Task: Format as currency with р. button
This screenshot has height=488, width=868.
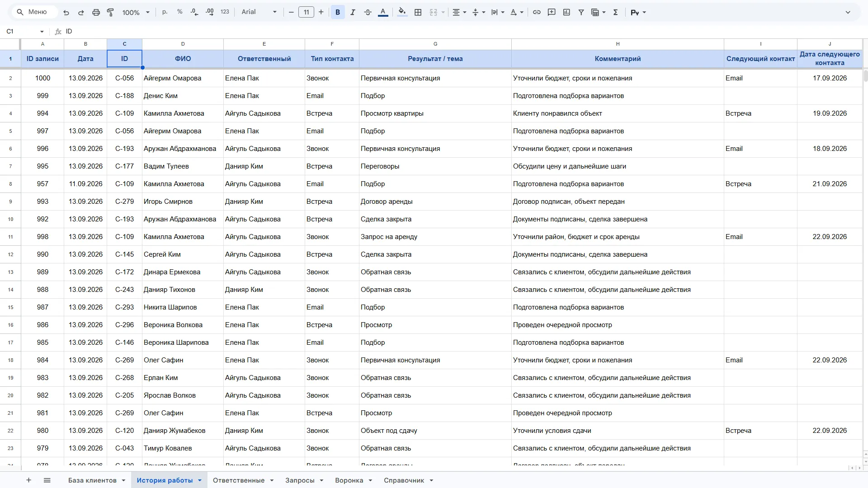Action: click(165, 12)
